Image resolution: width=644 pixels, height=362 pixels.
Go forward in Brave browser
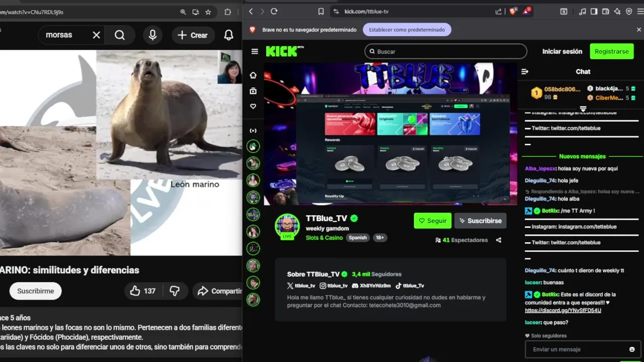(x=262, y=12)
